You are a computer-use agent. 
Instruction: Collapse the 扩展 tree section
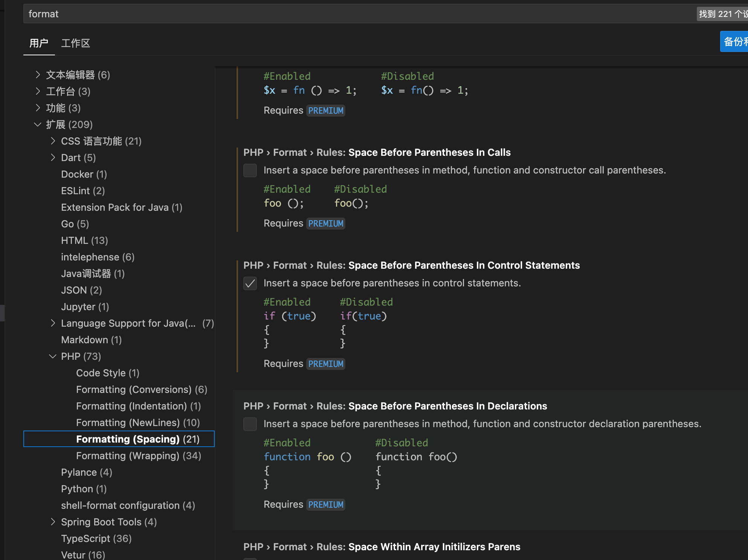tap(38, 125)
